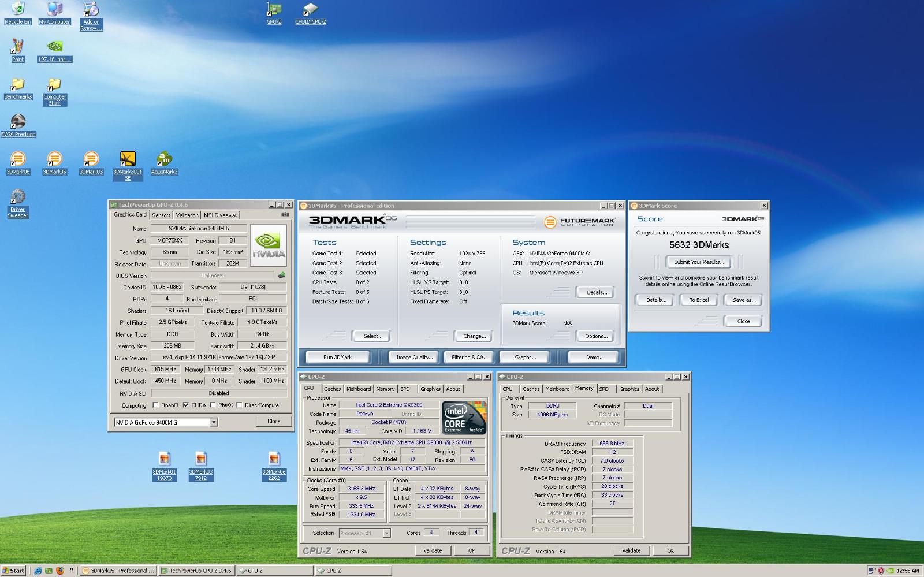The height and width of the screenshot is (577, 924).
Task: Click the Graphs button in 3DMark05
Action: (525, 357)
